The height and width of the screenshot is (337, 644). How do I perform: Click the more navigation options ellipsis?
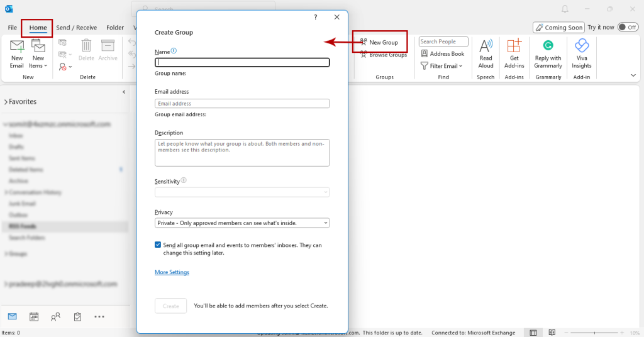coord(99,316)
